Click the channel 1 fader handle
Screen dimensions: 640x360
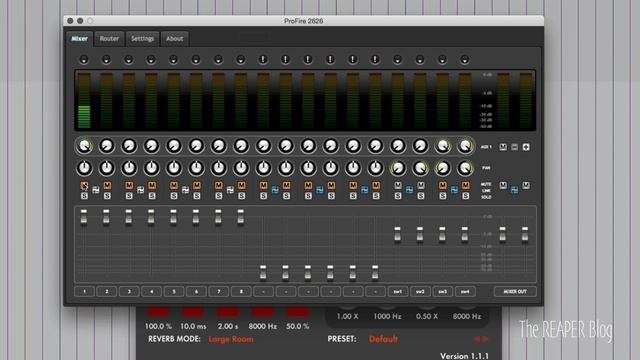tap(84, 217)
